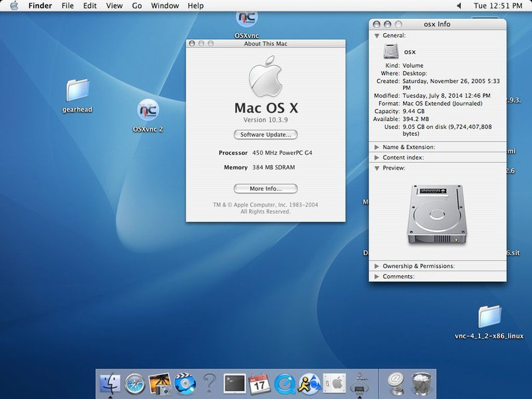The height and width of the screenshot is (399, 532).
Task: Click the small osx drive icon in Info
Action: click(391, 51)
